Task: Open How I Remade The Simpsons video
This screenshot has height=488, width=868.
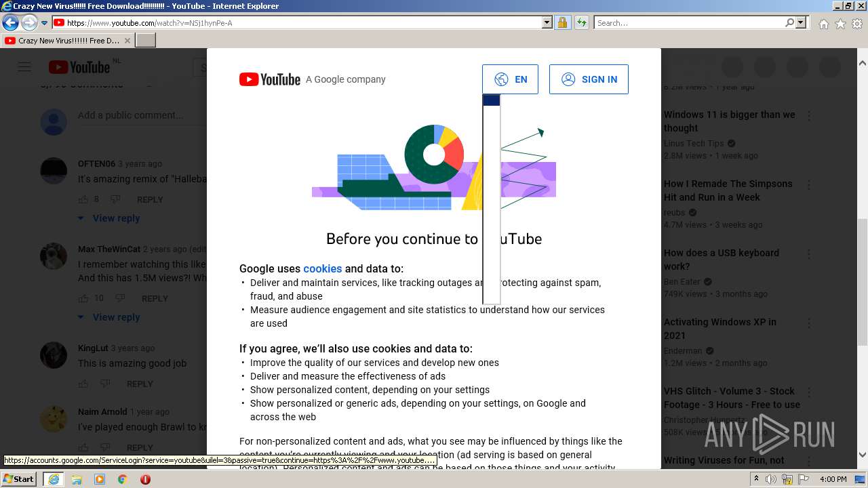Action: 728,190
